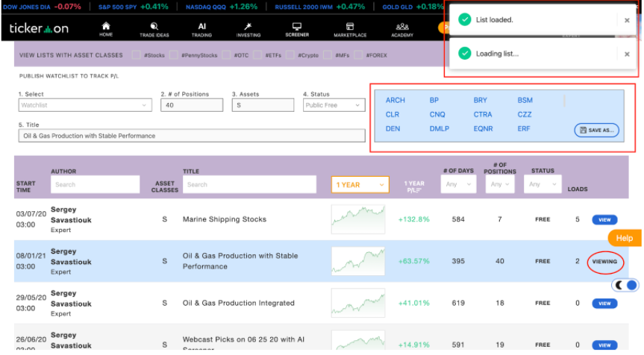This screenshot has width=644, height=355.
Task: Click the Viewing button for Oil & Gas Stable
Action: (604, 262)
